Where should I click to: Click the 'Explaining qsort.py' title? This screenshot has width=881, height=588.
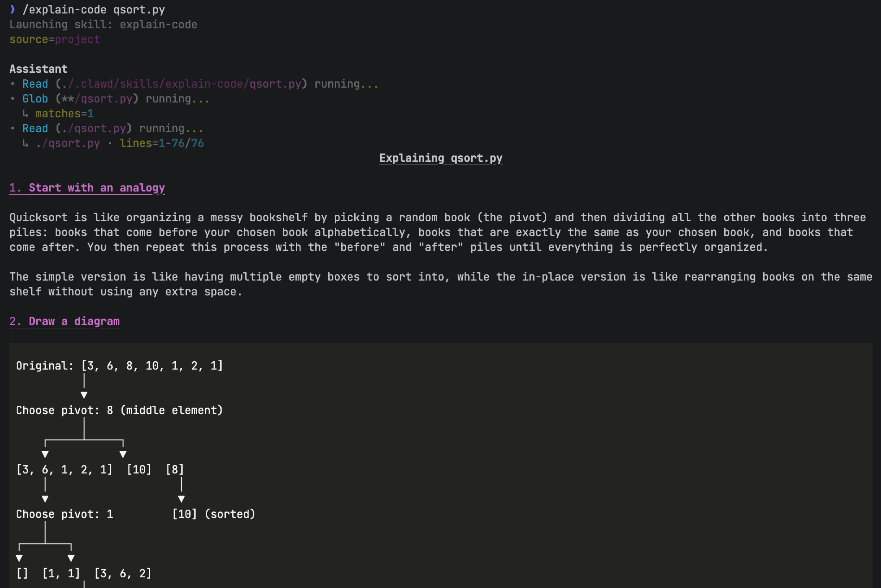point(440,158)
